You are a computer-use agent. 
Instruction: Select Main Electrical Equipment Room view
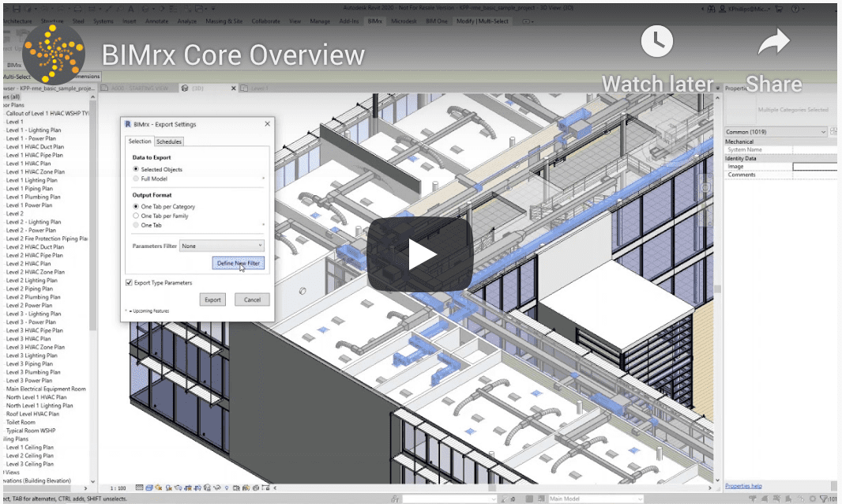(46, 389)
